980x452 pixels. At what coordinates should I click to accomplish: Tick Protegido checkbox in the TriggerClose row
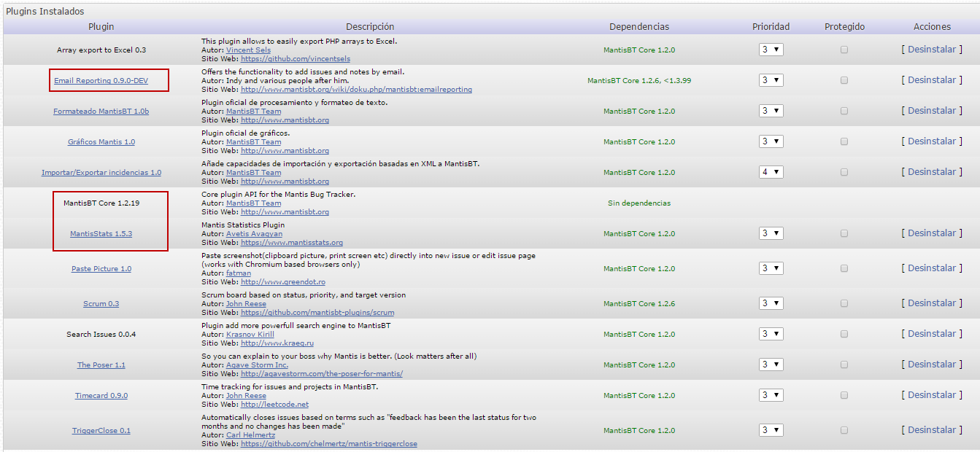pyautogui.click(x=844, y=431)
